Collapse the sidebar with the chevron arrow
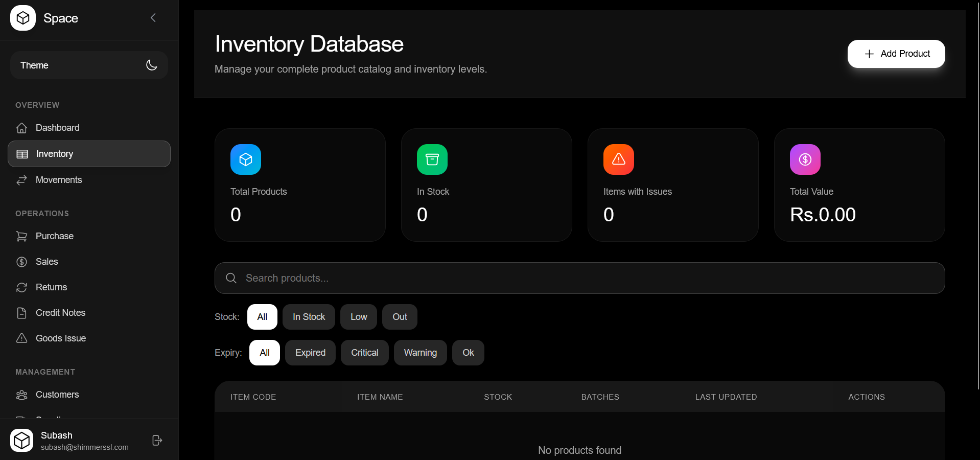Viewport: 980px width, 460px height. pos(153,18)
